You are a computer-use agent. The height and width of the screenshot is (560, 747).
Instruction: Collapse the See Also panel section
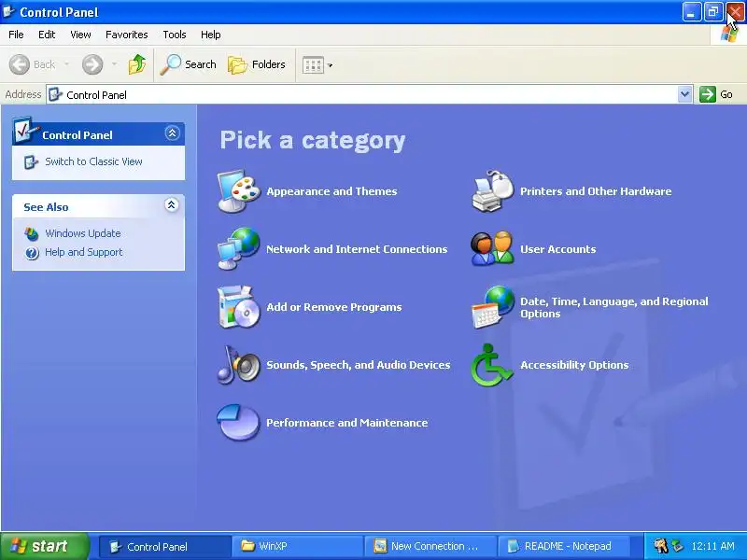point(172,204)
